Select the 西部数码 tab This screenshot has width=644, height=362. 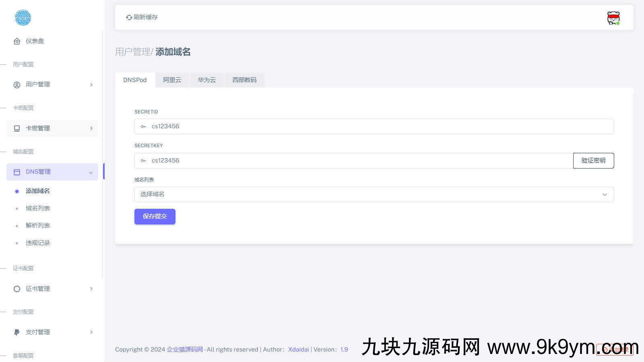pos(244,80)
